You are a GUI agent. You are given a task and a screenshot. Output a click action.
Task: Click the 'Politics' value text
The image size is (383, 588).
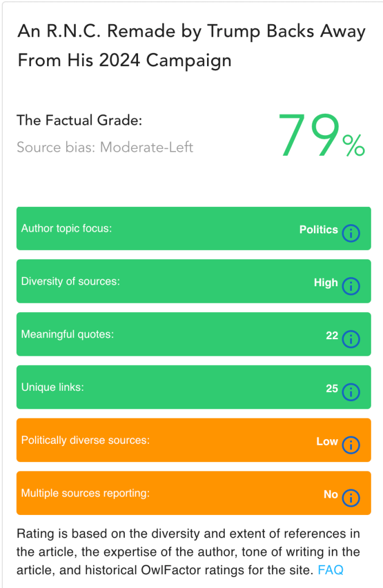[319, 229]
